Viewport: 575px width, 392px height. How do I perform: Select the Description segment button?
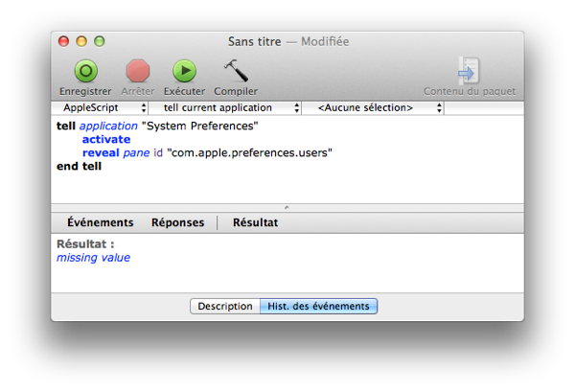[224, 307]
